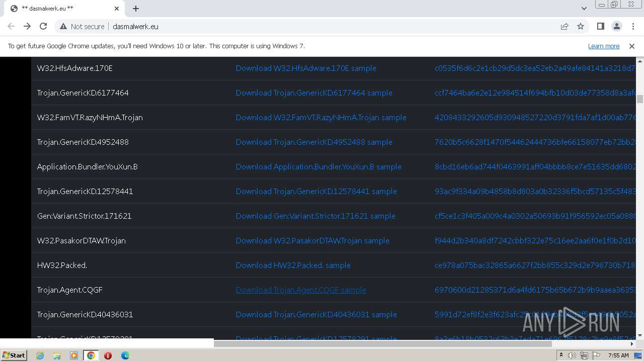The image size is (644, 362).
Task: Click the address bar URL
Action: click(135, 26)
